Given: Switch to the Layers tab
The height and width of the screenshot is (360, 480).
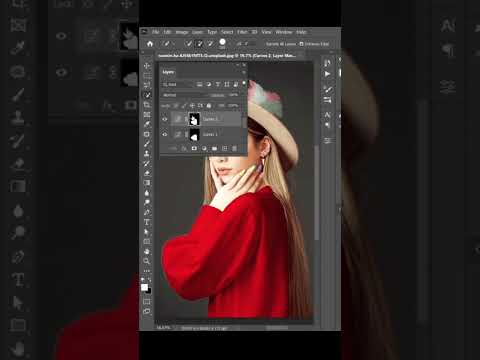Looking at the screenshot, I should click(168, 72).
